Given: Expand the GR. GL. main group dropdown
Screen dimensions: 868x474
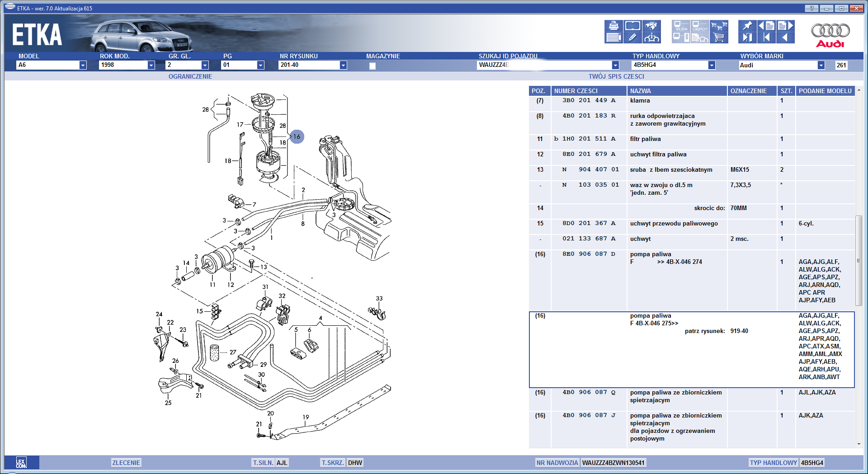Looking at the screenshot, I should click(x=205, y=65).
